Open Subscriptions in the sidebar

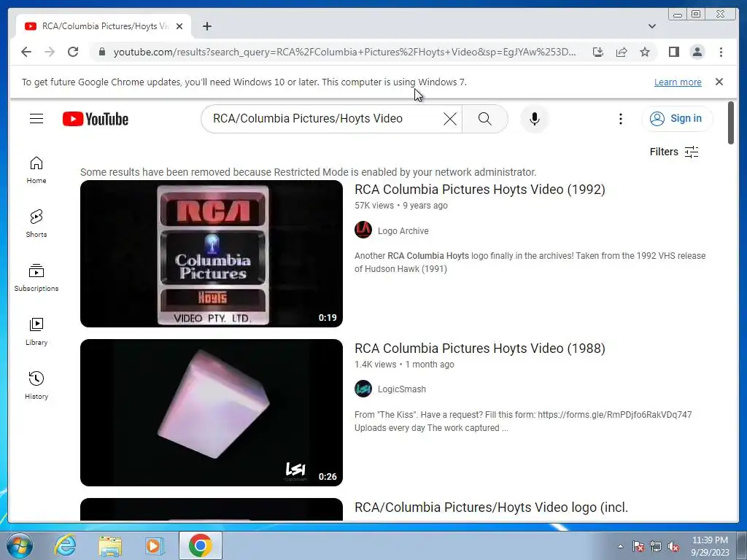coord(36,278)
